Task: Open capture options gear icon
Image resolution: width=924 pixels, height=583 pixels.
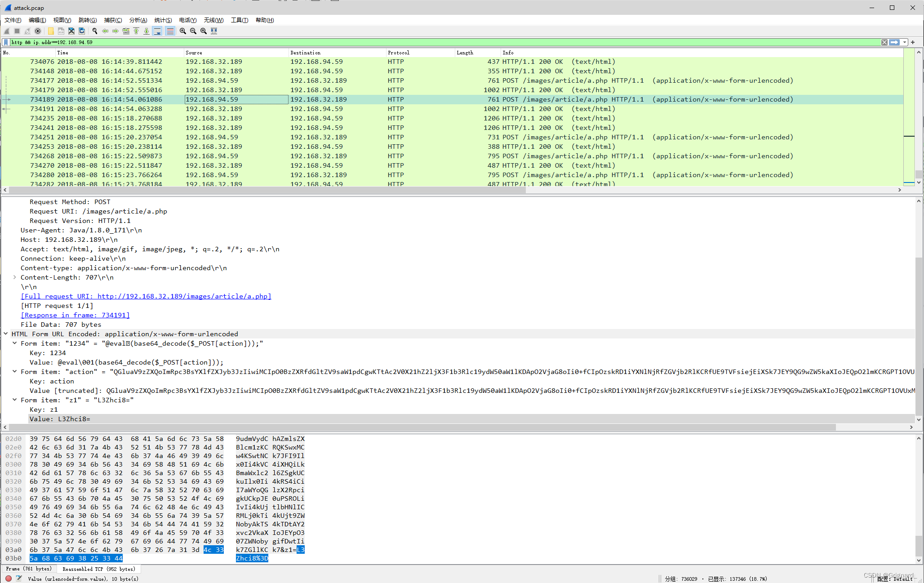Action: coord(38,31)
